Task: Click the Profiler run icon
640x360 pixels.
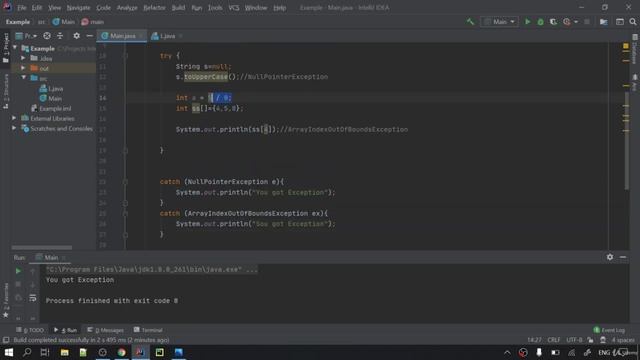Action: click(567, 22)
